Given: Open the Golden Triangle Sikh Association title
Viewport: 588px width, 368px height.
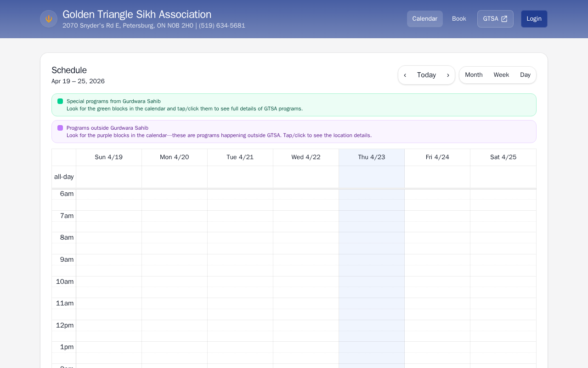Looking at the screenshot, I should coord(137,14).
